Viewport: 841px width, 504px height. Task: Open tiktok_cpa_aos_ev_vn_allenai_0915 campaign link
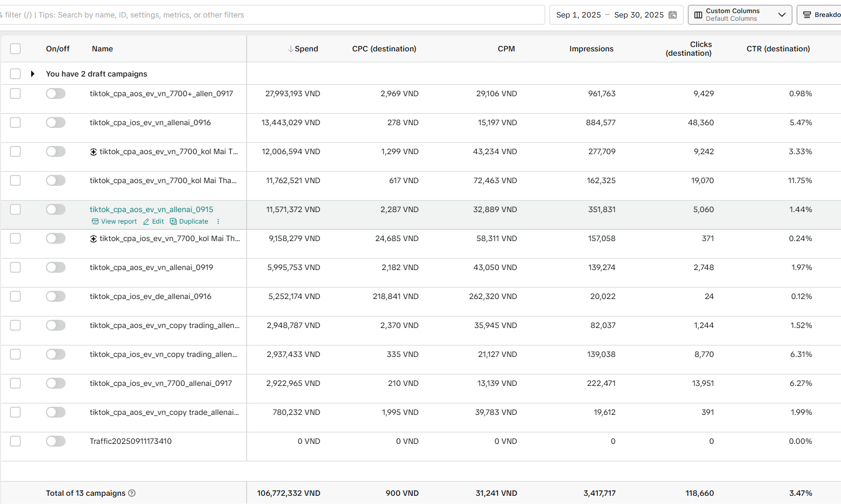151,209
